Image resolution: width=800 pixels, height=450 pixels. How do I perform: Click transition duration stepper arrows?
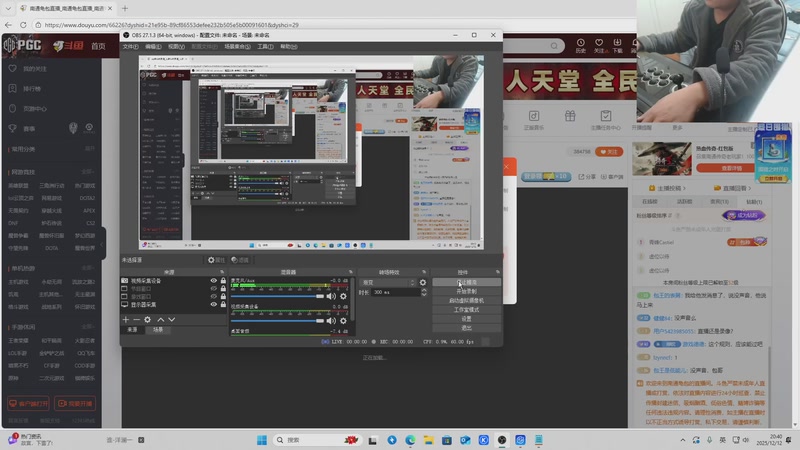423,292
